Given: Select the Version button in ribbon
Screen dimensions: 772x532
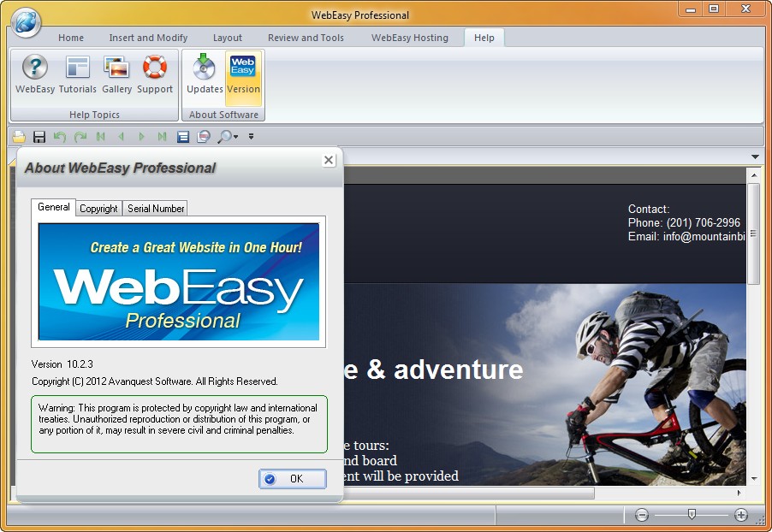Looking at the screenshot, I should [x=243, y=78].
